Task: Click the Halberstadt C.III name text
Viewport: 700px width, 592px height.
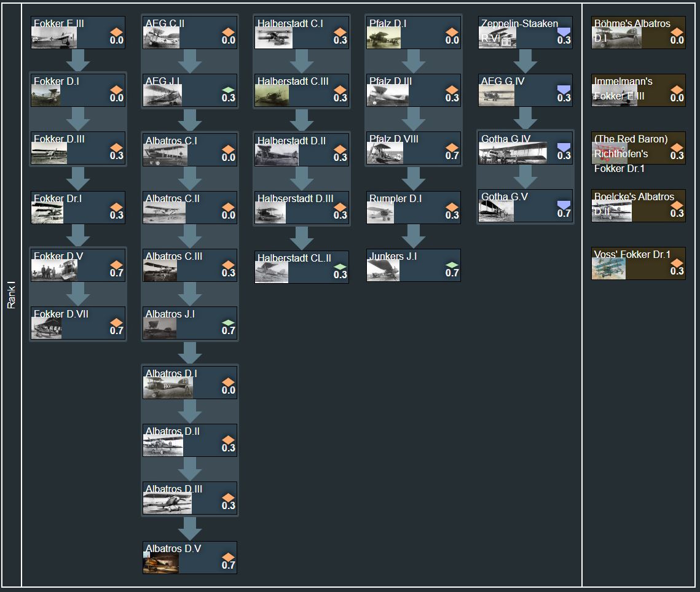Action: pyautogui.click(x=293, y=81)
